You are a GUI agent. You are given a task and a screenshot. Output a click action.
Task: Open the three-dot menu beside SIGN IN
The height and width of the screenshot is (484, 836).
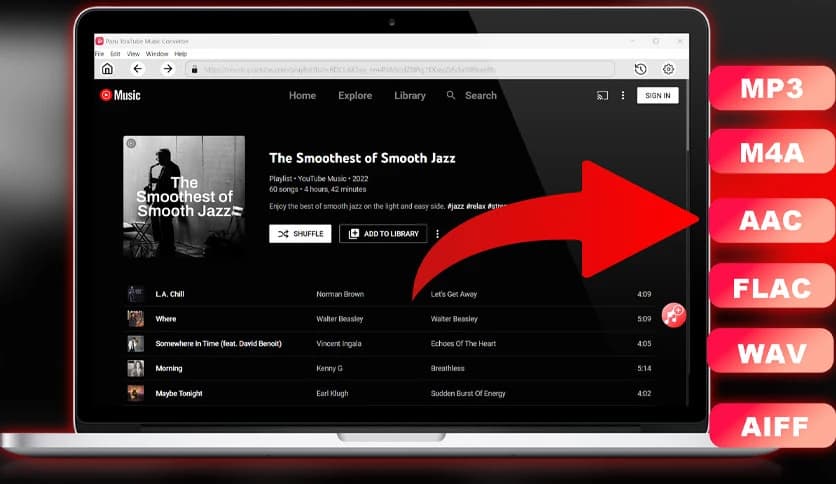pos(622,95)
